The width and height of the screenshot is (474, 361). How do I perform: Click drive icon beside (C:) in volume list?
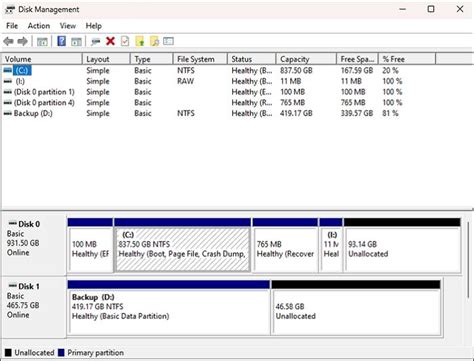tap(8, 70)
